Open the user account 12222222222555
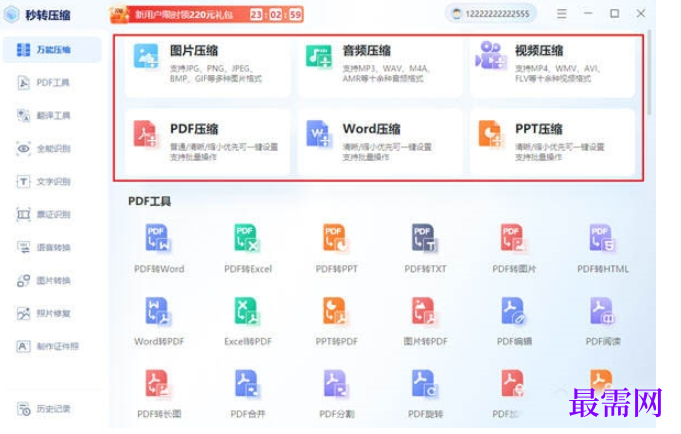 [x=491, y=14]
